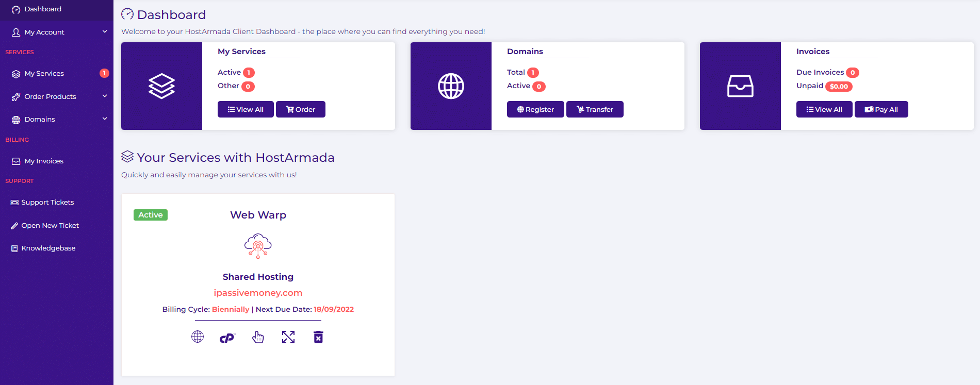Click the green Active status label
The width and height of the screenshot is (980, 385).
[x=151, y=215]
